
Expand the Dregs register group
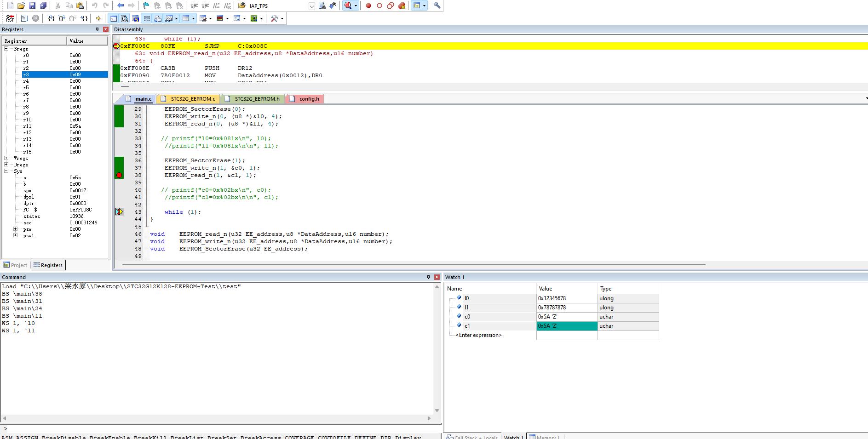click(x=6, y=164)
